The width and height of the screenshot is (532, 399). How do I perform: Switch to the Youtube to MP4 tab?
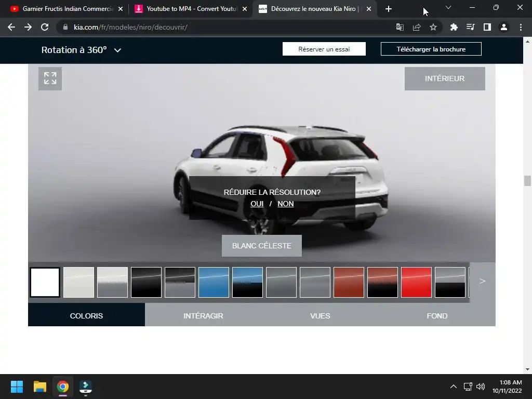tap(190, 9)
